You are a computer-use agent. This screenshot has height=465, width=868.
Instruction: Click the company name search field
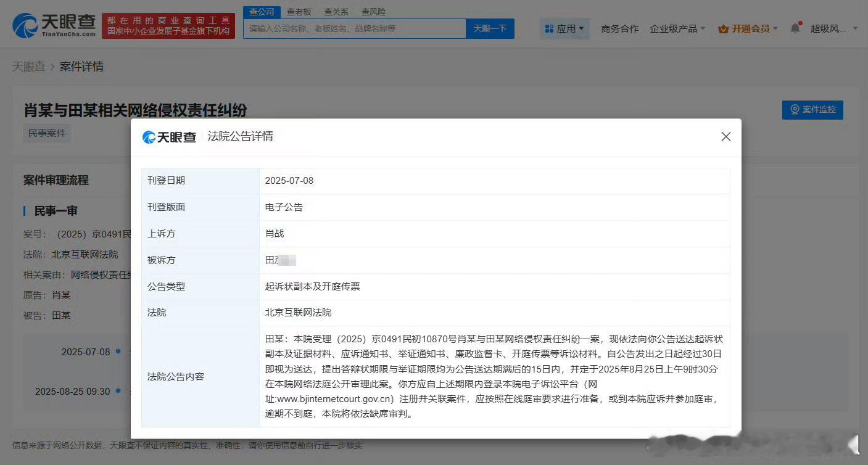tap(355, 28)
